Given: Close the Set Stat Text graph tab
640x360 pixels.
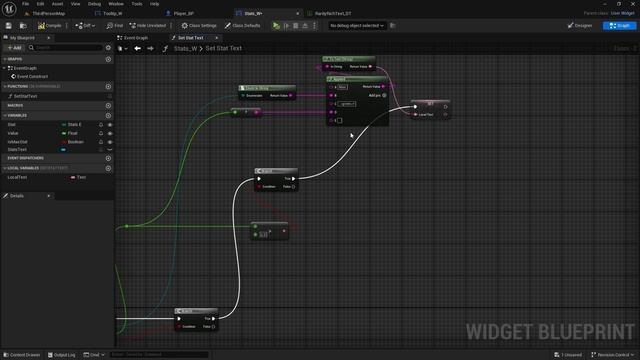Looking at the screenshot, I should (x=216, y=38).
